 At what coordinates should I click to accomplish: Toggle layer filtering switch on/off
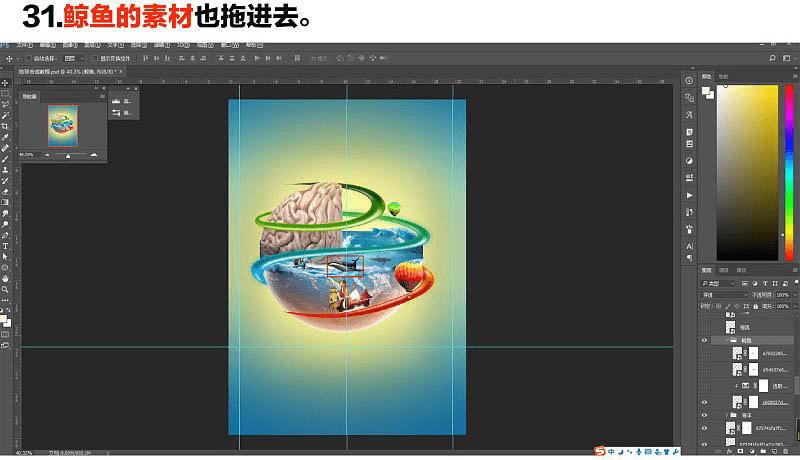tap(796, 282)
